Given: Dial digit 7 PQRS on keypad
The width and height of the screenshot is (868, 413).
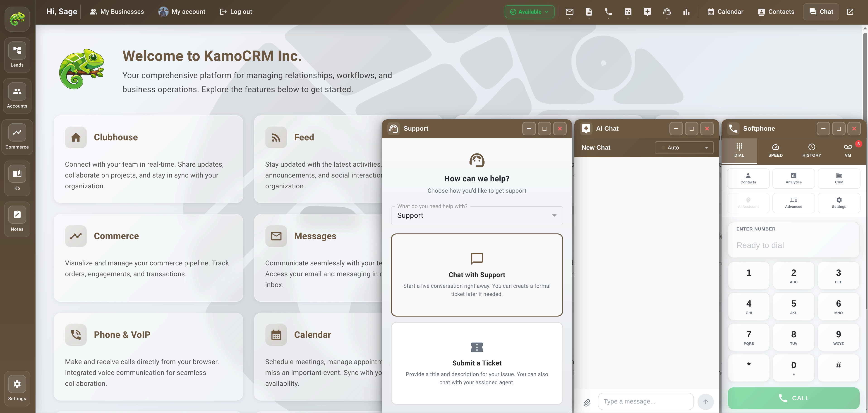Looking at the screenshot, I should [749, 337].
